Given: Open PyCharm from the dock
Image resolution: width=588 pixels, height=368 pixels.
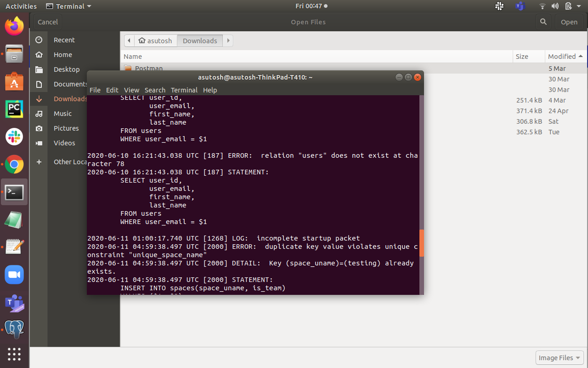Looking at the screenshot, I should point(14,109).
